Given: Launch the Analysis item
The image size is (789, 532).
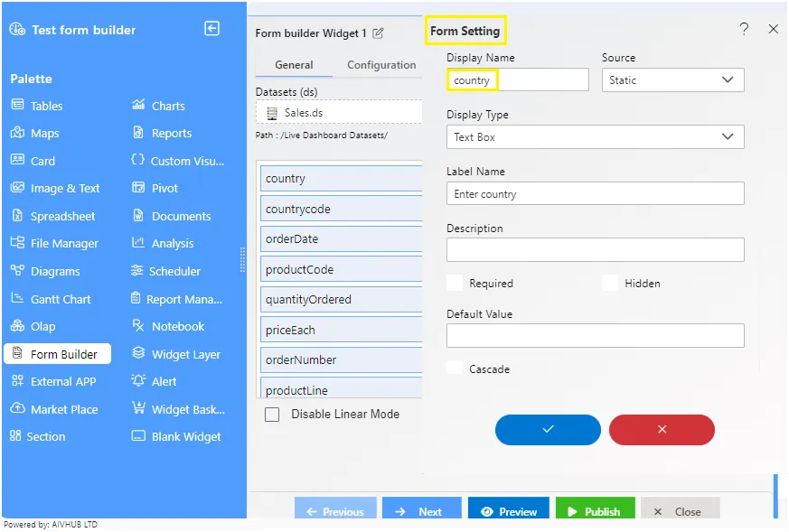Looking at the screenshot, I should 163,243.
